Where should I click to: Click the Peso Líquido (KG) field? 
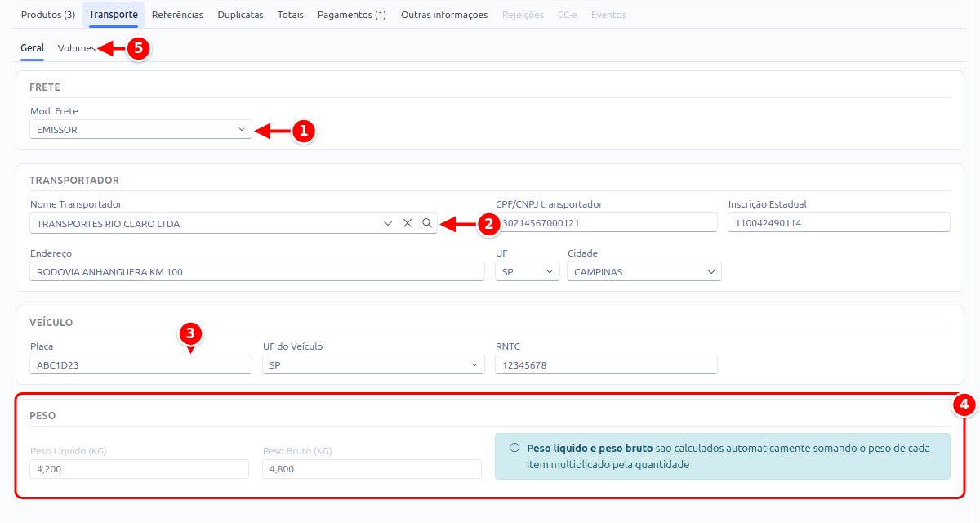(x=139, y=469)
